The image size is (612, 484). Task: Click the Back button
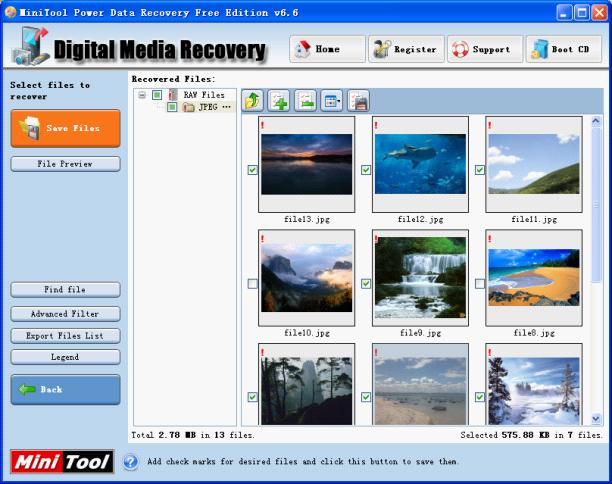[x=65, y=390]
